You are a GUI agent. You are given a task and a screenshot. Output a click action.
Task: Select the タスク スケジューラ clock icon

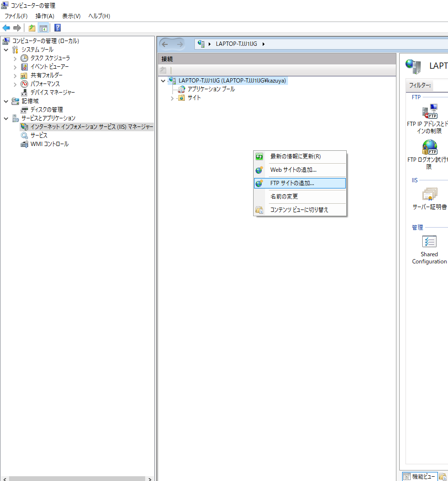pyautogui.click(x=24, y=58)
